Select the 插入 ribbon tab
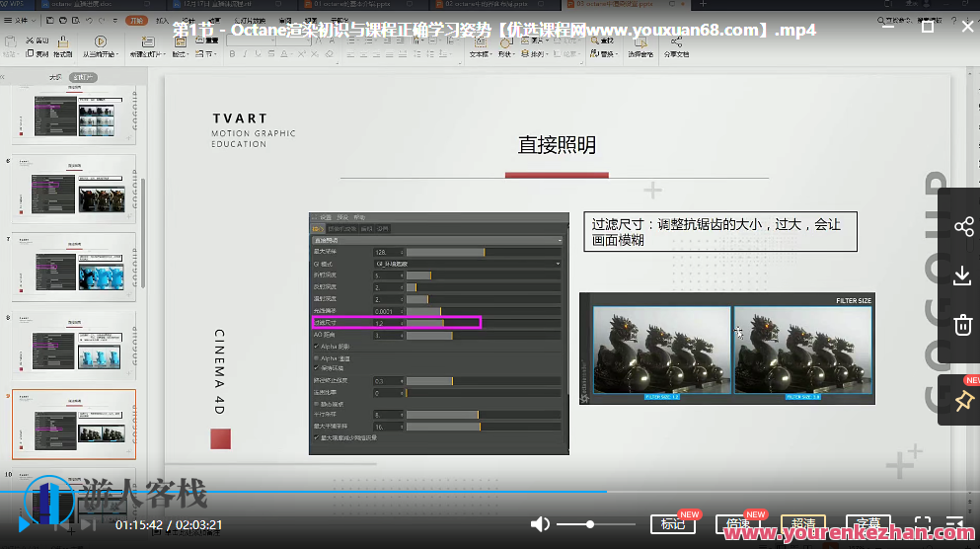980x549 pixels. coord(163,21)
